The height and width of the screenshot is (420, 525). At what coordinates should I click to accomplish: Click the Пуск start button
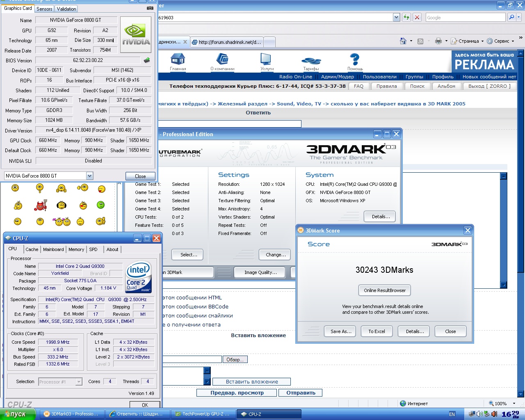[x=18, y=414]
